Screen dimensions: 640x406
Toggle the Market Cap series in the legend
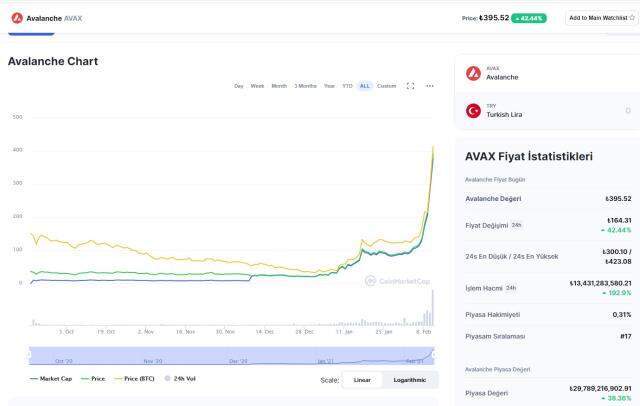click(51, 379)
